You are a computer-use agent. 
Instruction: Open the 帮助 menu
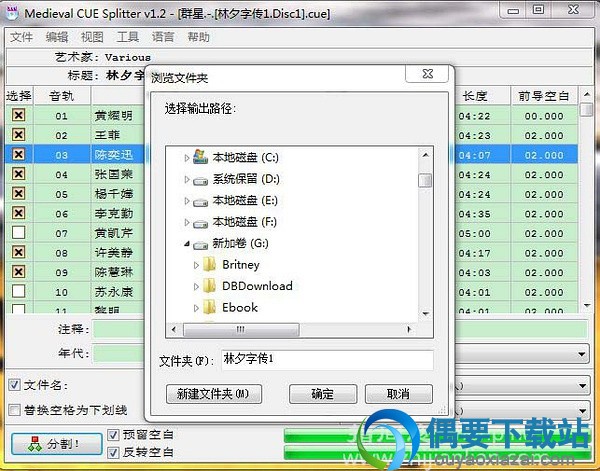coord(198,37)
